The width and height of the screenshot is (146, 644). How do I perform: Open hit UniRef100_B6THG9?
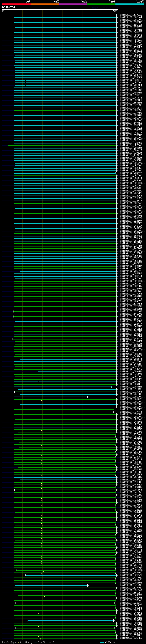pos(131,60)
